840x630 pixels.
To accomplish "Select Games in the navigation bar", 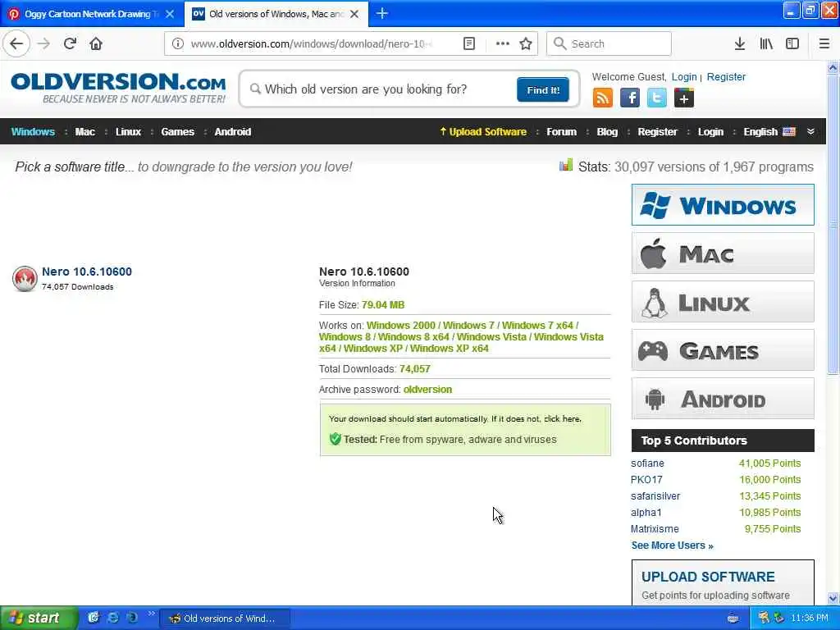I will pos(177,132).
